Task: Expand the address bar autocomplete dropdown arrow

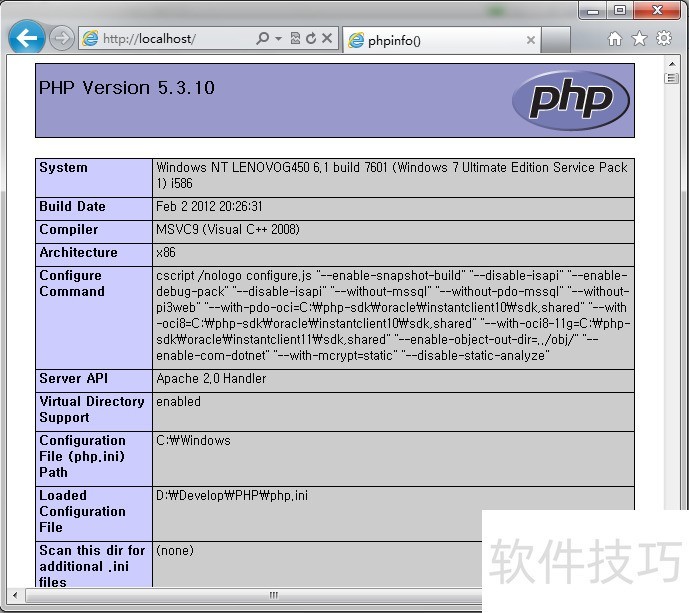Action: (x=277, y=39)
